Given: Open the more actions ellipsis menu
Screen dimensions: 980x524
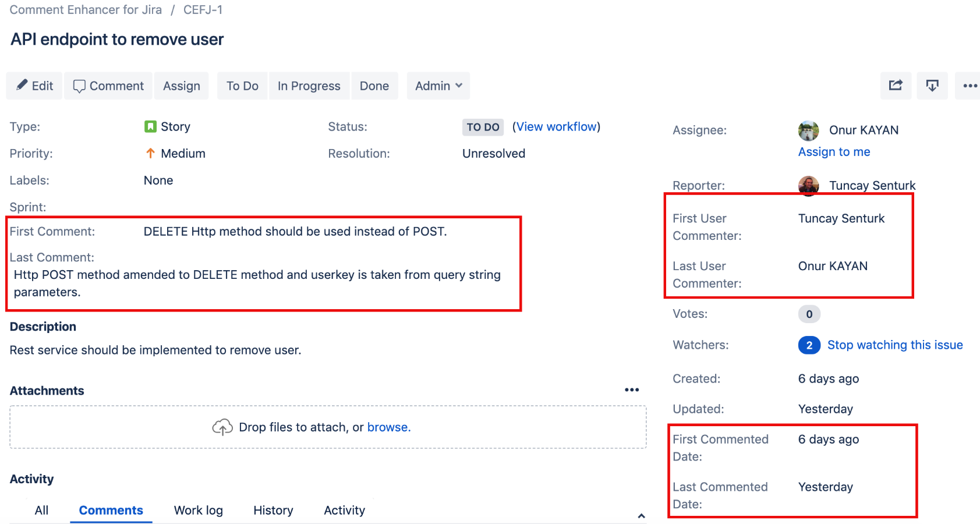Looking at the screenshot, I should click(x=969, y=86).
